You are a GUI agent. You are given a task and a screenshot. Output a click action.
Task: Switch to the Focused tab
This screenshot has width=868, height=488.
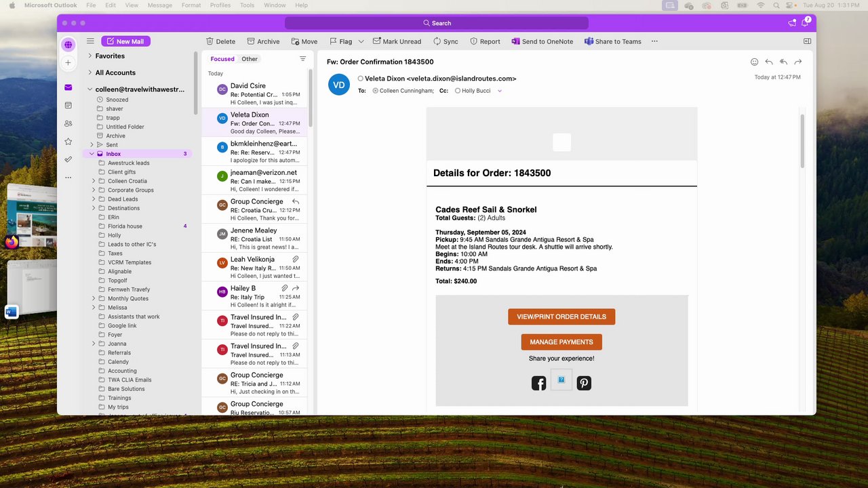(x=222, y=59)
